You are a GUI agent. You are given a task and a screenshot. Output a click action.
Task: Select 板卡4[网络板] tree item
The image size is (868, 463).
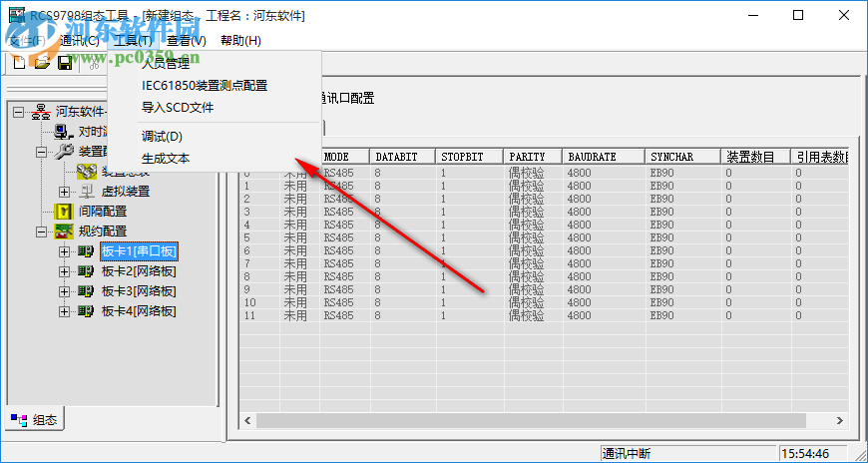pos(139,311)
